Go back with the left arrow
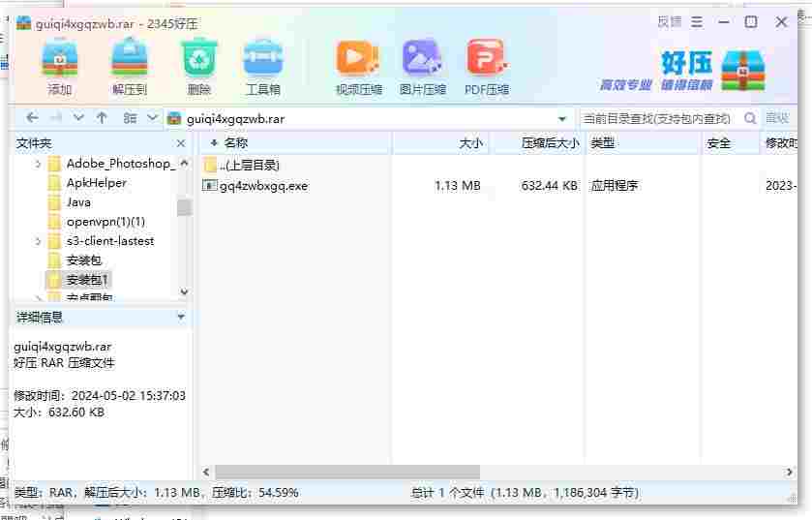Image resolution: width=812 pixels, height=520 pixels. [32, 118]
